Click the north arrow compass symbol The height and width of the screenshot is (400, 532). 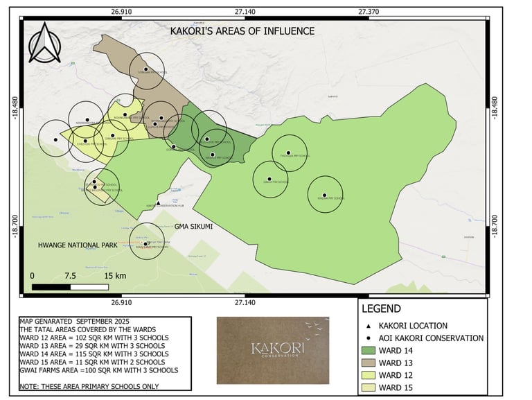tap(45, 43)
